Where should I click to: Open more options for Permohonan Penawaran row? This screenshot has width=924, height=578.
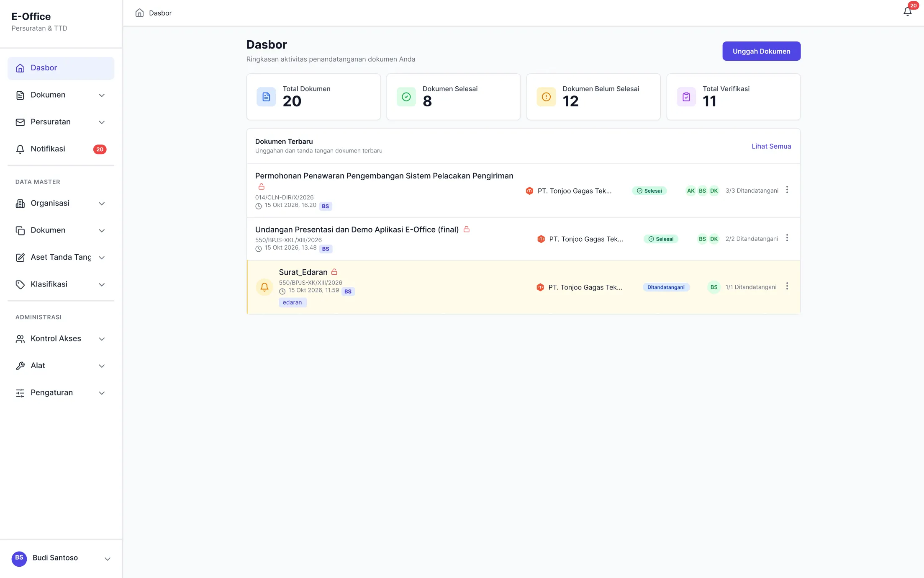[x=787, y=190]
